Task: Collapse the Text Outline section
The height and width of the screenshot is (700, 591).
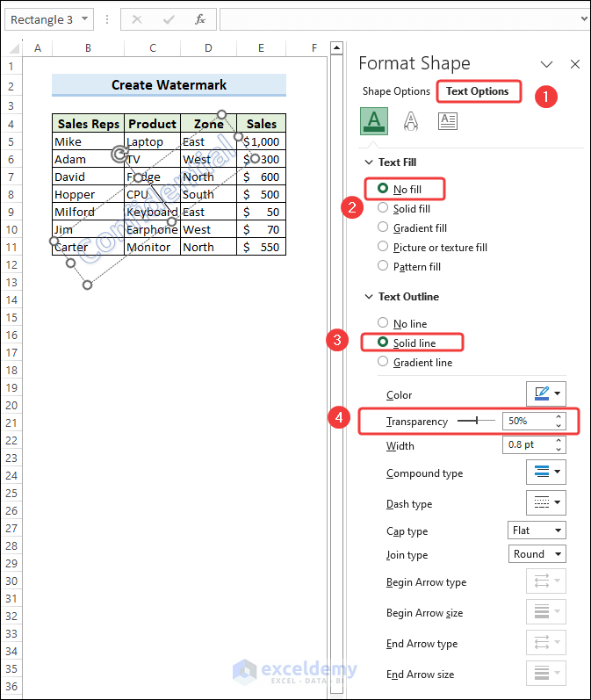Action: pos(369,297)
